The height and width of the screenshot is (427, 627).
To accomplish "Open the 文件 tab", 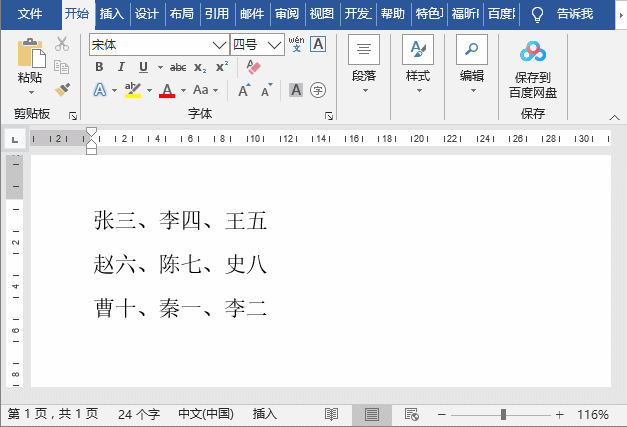I will click(30, 14).
